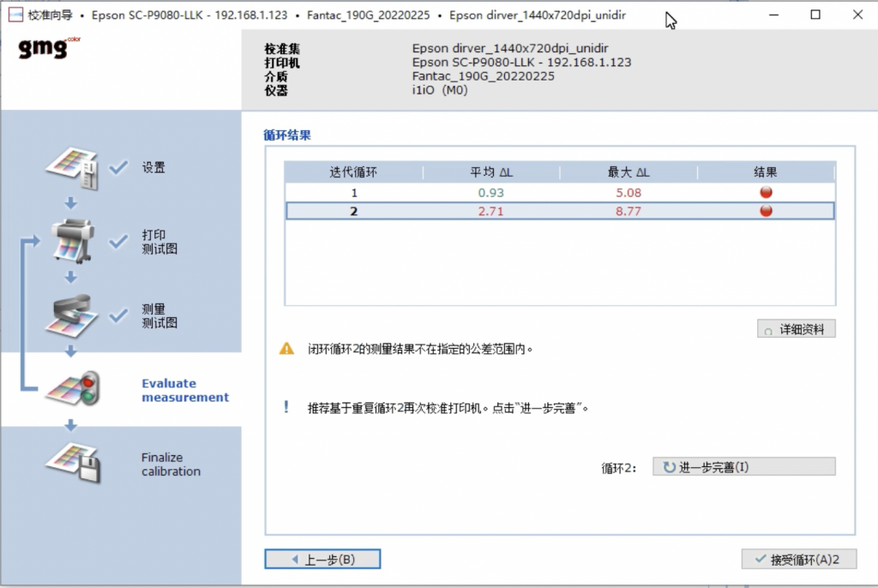Viewport: 878px width, 588px height.
Task: Click the 打印机 label
Action: point(282,63)
